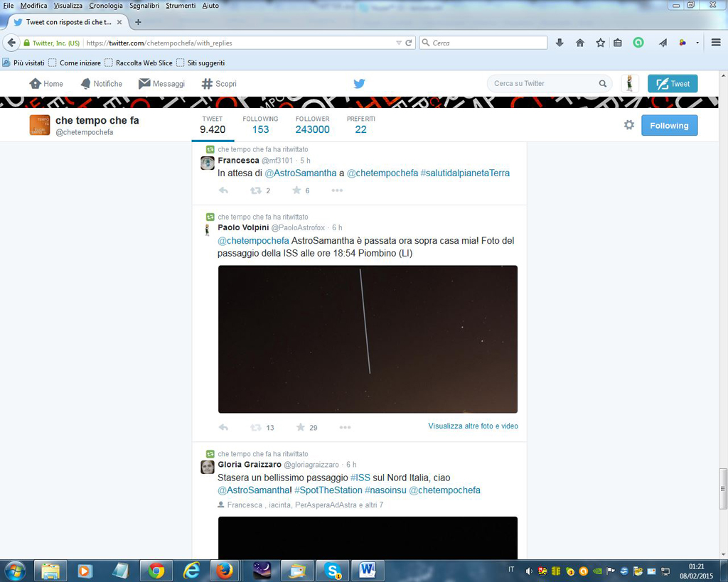Open the Strumenti menu

pyautogui.click(x=181, y=6)
